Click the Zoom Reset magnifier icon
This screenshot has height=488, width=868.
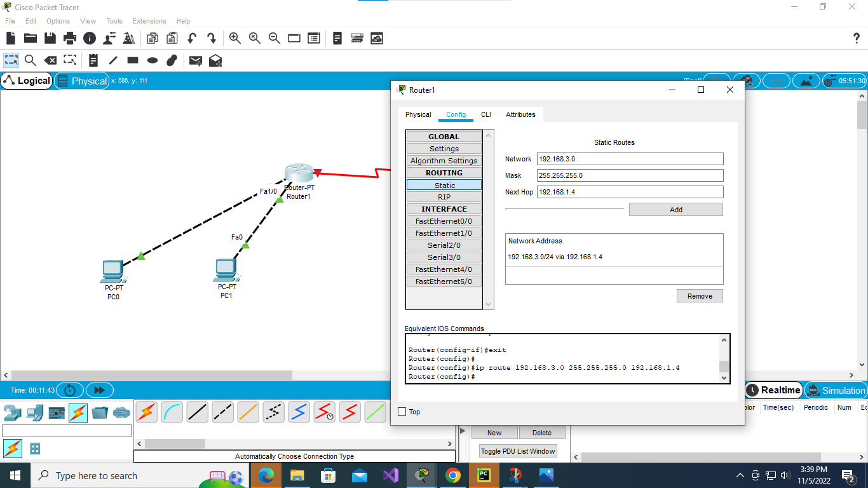coord(255,38)
